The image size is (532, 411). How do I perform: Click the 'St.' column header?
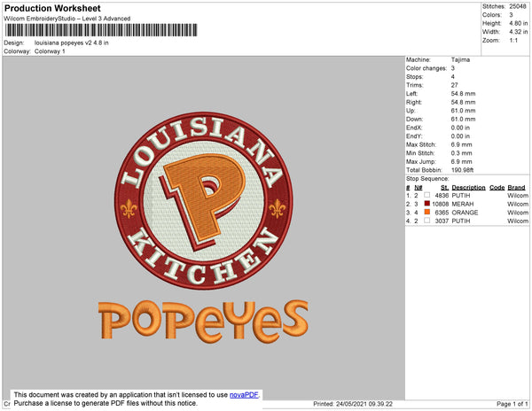[445, 188]
